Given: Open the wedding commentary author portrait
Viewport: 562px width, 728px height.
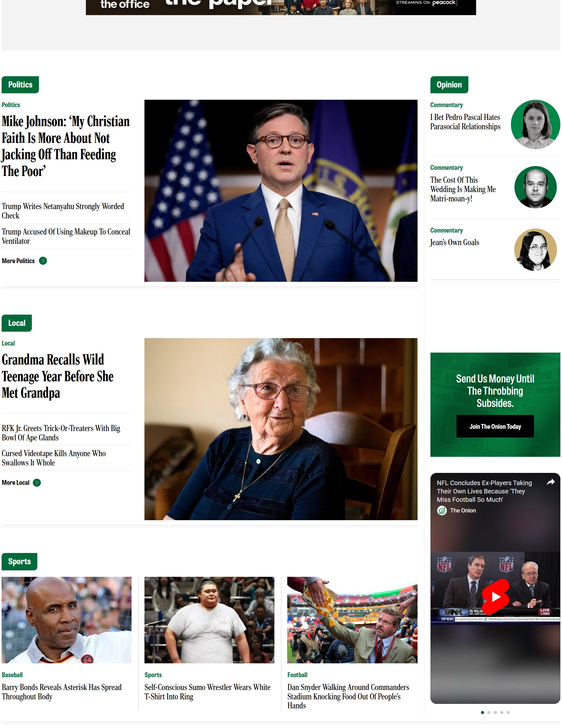Looking at the screenshot, I should [535, 187].
